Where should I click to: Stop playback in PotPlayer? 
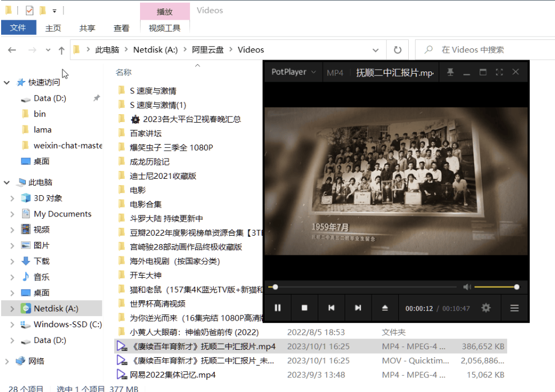tap(305, 308)
